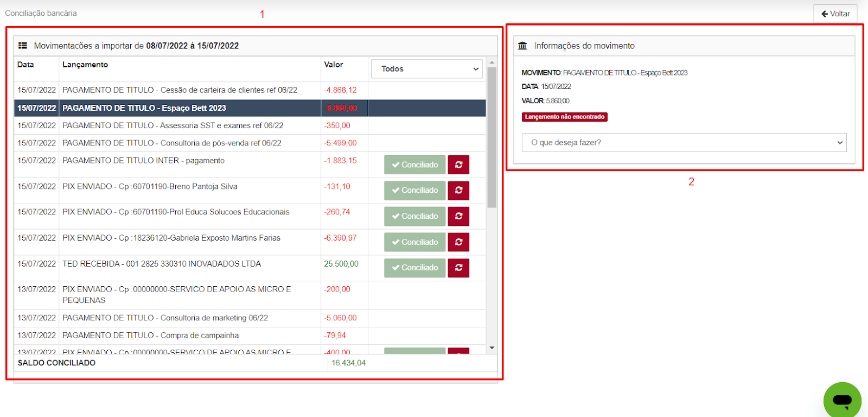Click the SALDO CONCILIADO label

tap(56, 363)
